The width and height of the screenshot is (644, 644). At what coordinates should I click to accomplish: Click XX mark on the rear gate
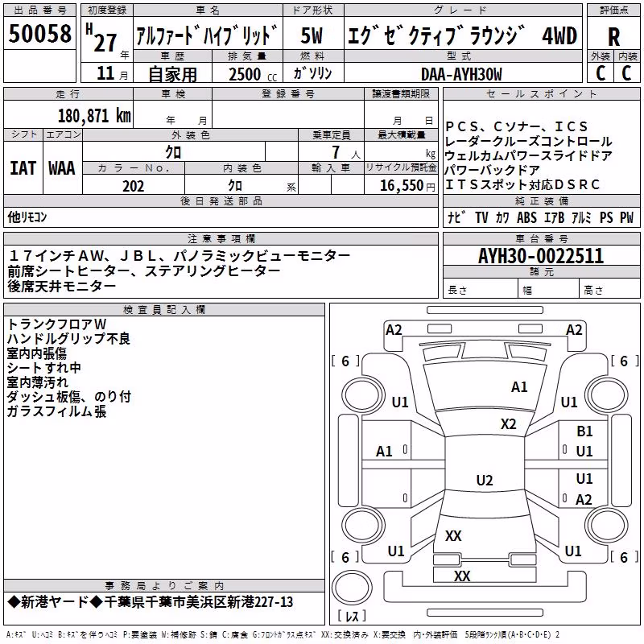[x=453, y=535]
